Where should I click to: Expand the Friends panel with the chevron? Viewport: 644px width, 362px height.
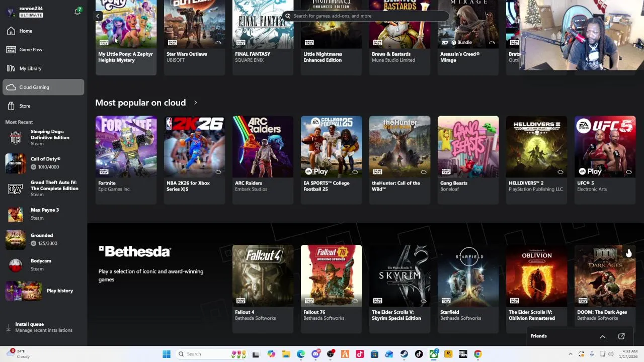tap(603, 336)
